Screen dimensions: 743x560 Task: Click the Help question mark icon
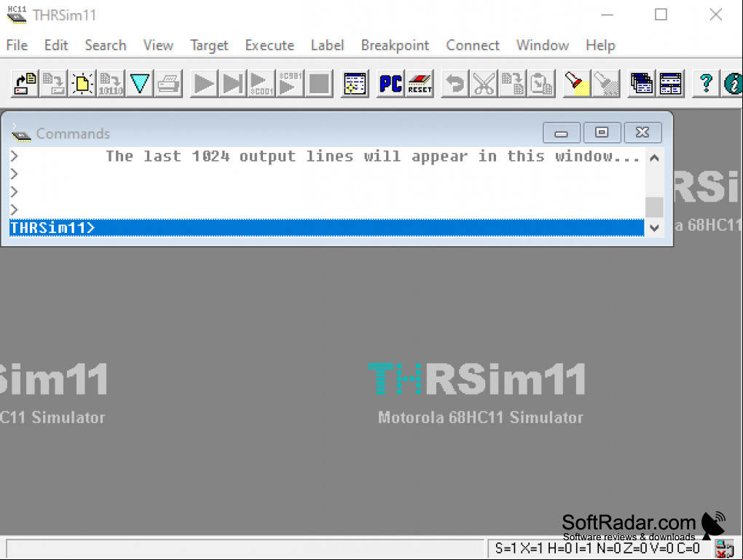[x=706, y=84]
